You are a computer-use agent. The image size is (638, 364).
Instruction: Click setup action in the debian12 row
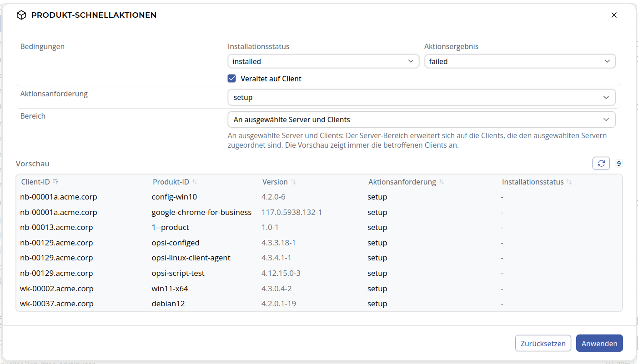(x=377, y=304)
